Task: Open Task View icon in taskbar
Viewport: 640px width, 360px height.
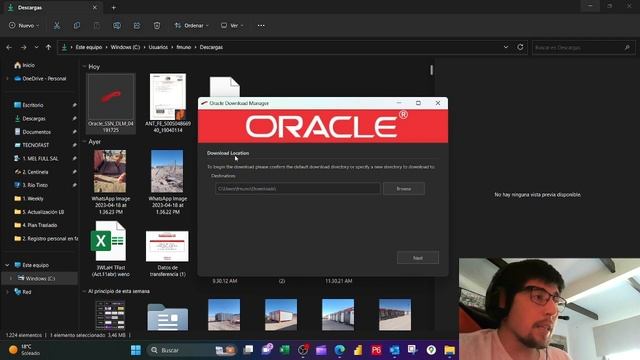Action: coord(248,350)
